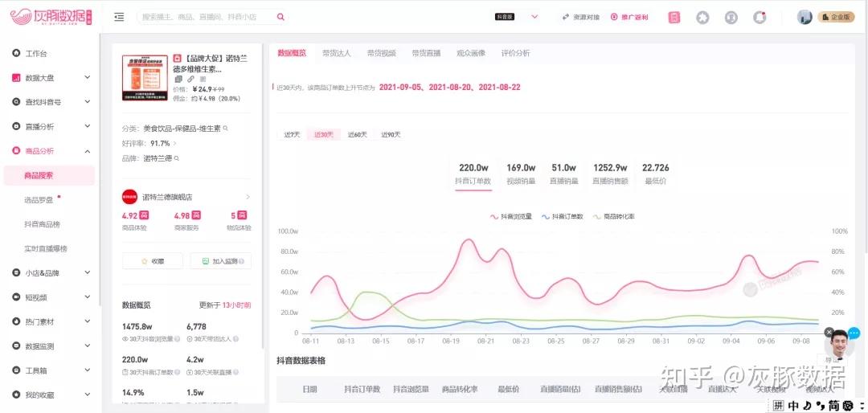Select the 直播销售额 metric card
Image resolution: width=868 pixels, height=413 pixels.
click(x=610, y=174)
